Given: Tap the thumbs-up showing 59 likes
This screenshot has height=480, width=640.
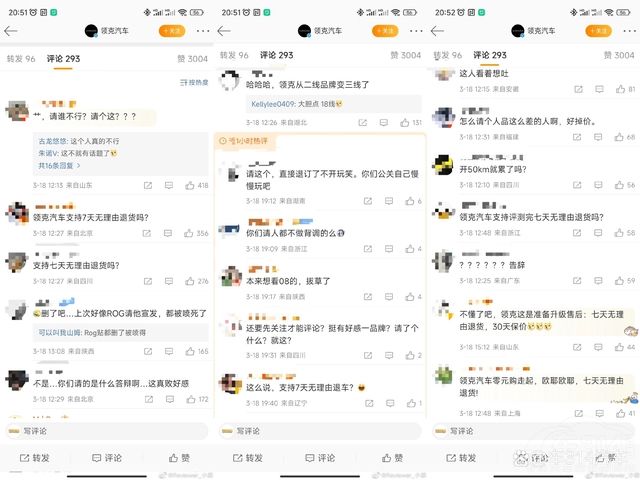Looking at the screenshot, I should [620, 280].
